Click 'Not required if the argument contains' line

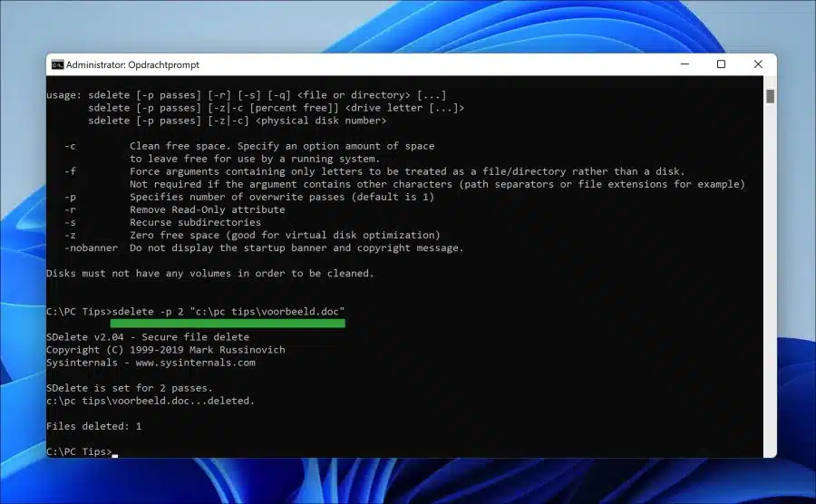(437, 184)
